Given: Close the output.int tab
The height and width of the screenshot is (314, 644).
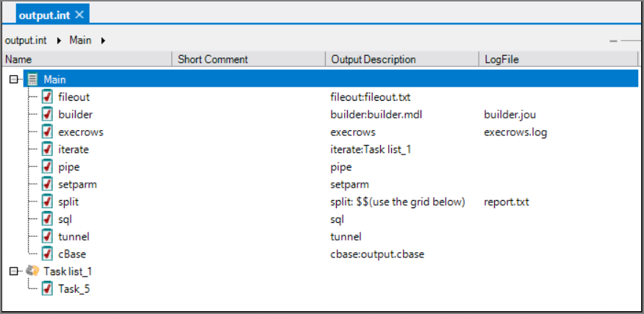Looking at the screenshot, I should 79,15.
